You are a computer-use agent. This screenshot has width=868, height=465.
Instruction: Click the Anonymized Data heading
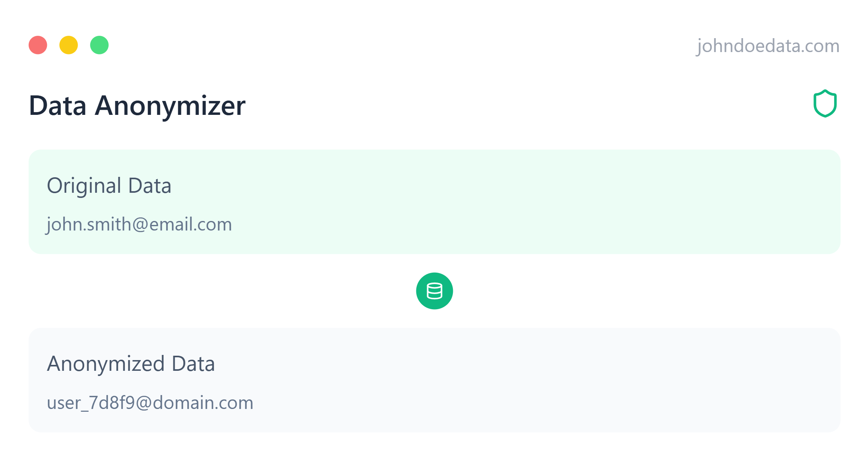pos(131,364)
